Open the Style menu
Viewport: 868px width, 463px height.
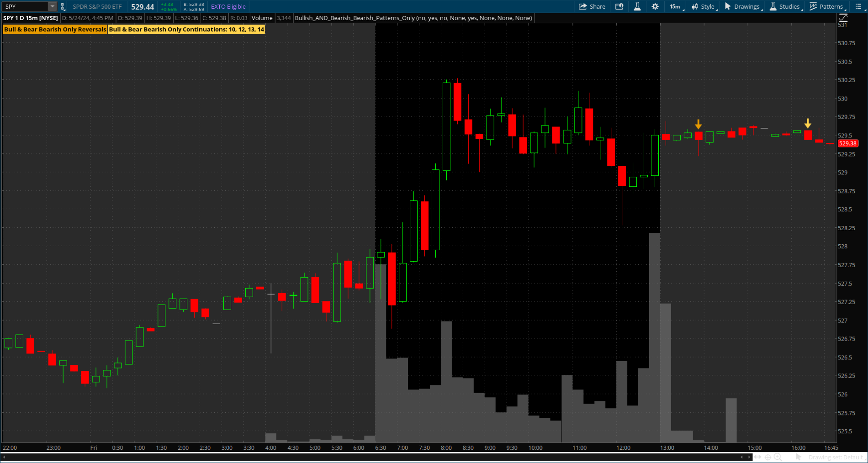click(704, 6)
